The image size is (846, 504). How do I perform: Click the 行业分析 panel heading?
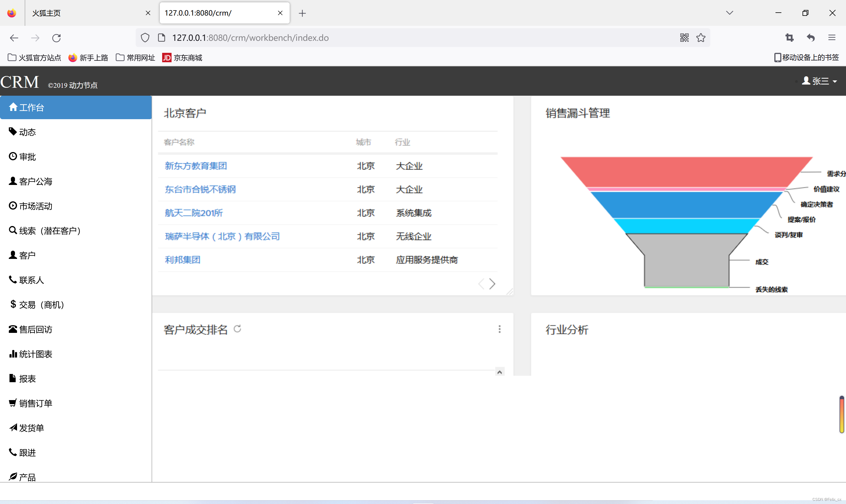click(567, 329)
